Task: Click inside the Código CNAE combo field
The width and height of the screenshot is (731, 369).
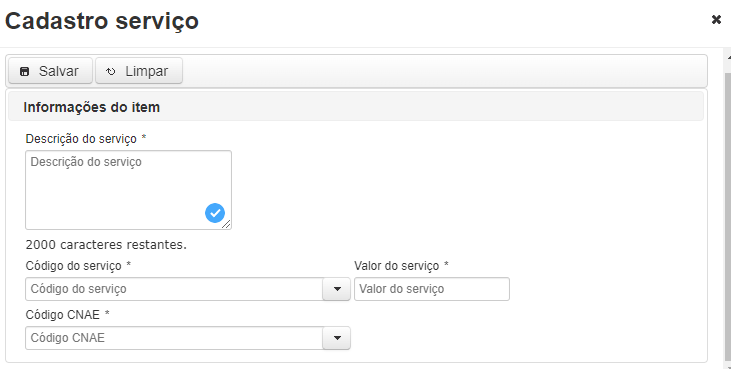Action: (174, 338)
